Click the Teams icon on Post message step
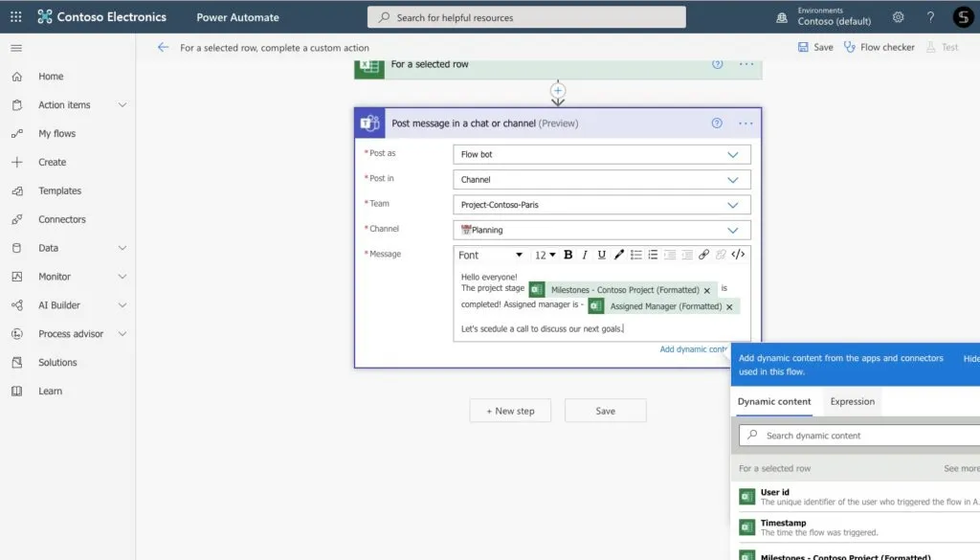 point(369,123)
